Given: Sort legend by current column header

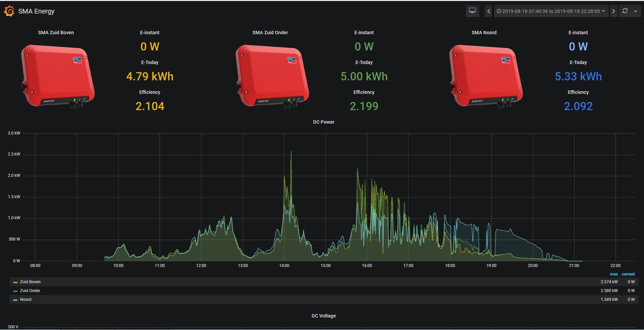Looking at the screenshot, I should coord(628,274).
